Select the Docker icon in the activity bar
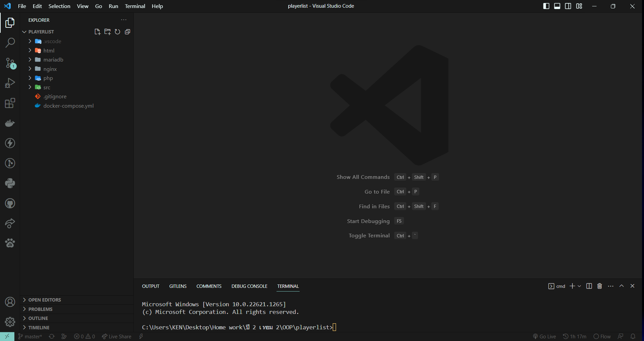Viewport: 644px width, 341px height. [x=10, y=123]
